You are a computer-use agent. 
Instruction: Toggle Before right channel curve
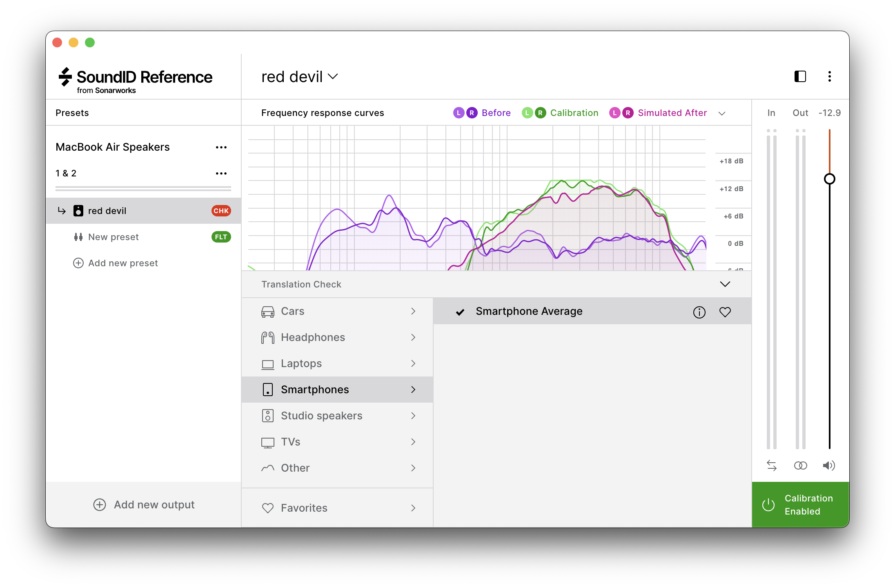click(x=472, y=113)
